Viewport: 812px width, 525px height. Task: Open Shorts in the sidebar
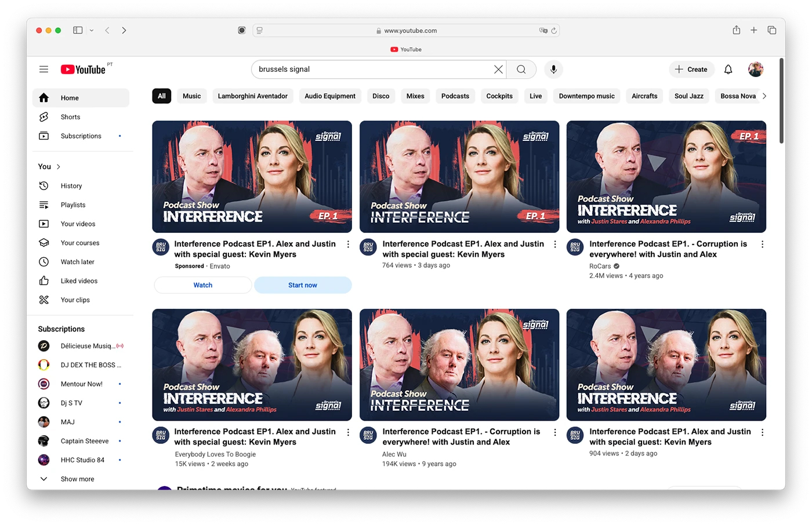pos(81,117)
